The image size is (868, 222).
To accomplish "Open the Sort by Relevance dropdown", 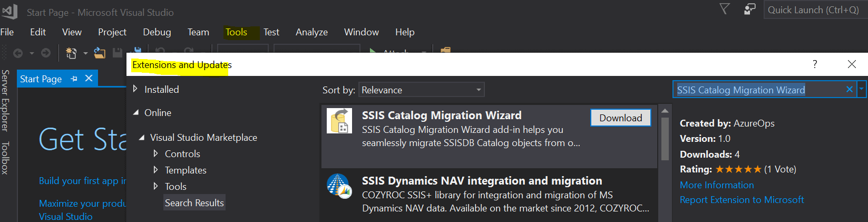I will click(x=421, y=90).
